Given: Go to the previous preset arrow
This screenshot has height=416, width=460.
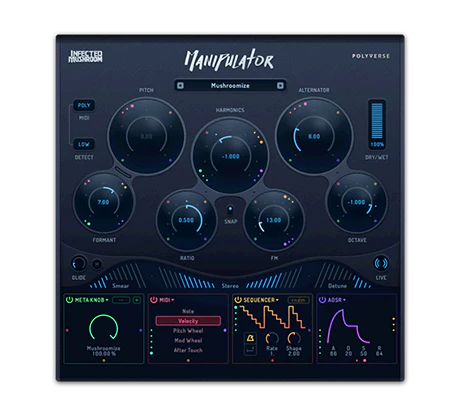Looking at the screenshot, I should (x=180, y=86).
